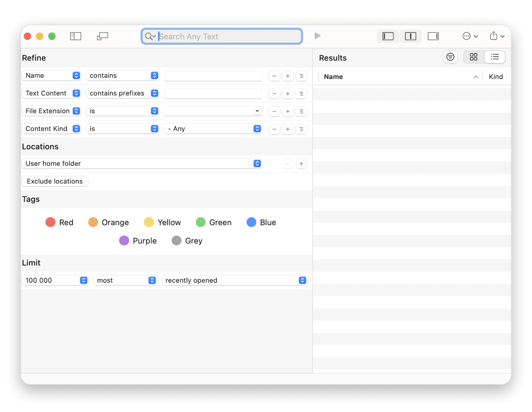The height and width of the screenshot is (412, 532).
Task: Add a criterion after the Name row
Action: pos(288,76)
